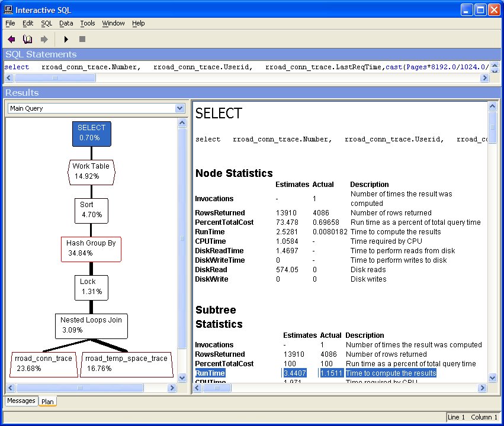The height and width of the screenshot is (426, 504).
Task: Open the Data menu
Action: click(x=66, y=24)
